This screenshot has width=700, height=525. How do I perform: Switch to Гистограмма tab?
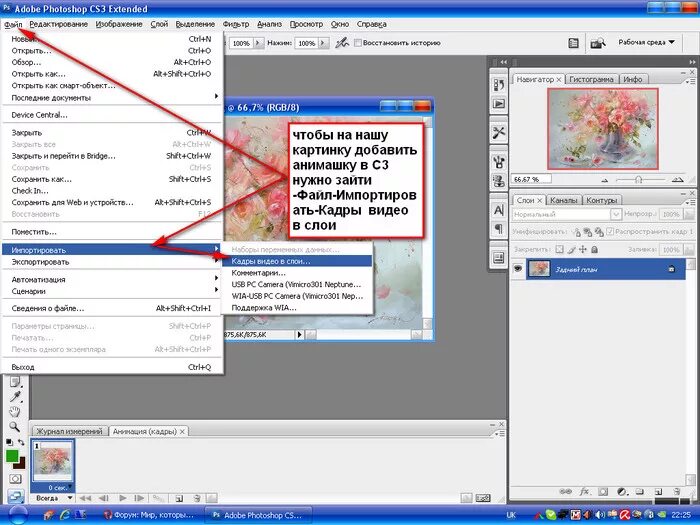(591, 79)
